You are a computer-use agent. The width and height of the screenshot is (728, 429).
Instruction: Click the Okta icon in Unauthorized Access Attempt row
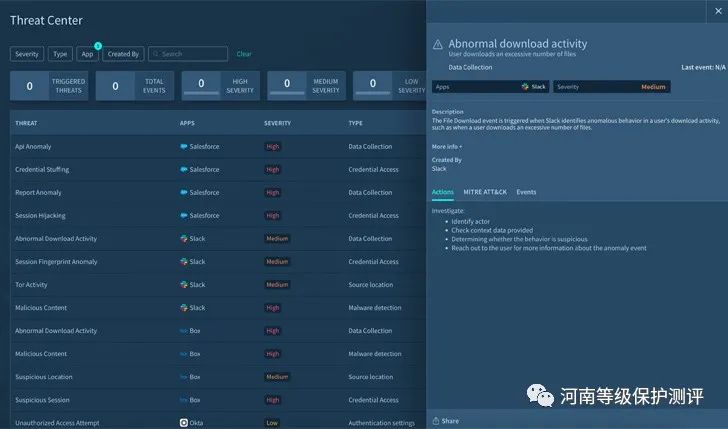pyautogui.click(x=184, y=423)
